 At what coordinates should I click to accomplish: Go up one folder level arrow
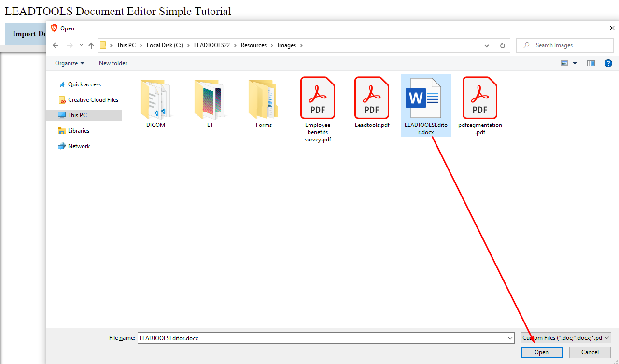pyautogui.click(x=91, y=45)
